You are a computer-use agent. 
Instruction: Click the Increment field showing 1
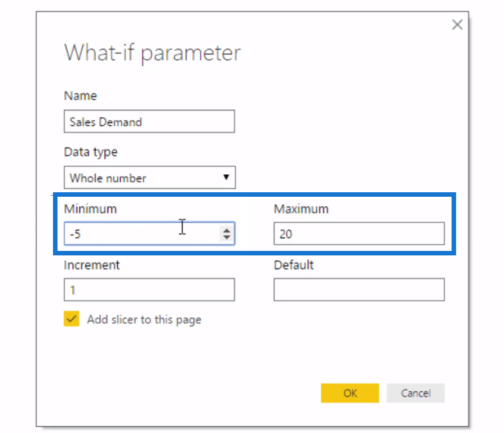click(x=149, y=290)
